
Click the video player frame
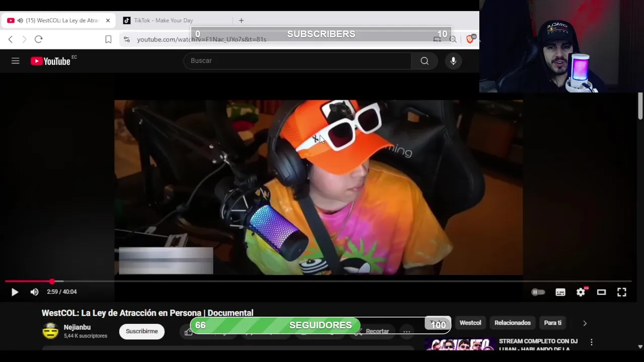[x=318, y=187]
